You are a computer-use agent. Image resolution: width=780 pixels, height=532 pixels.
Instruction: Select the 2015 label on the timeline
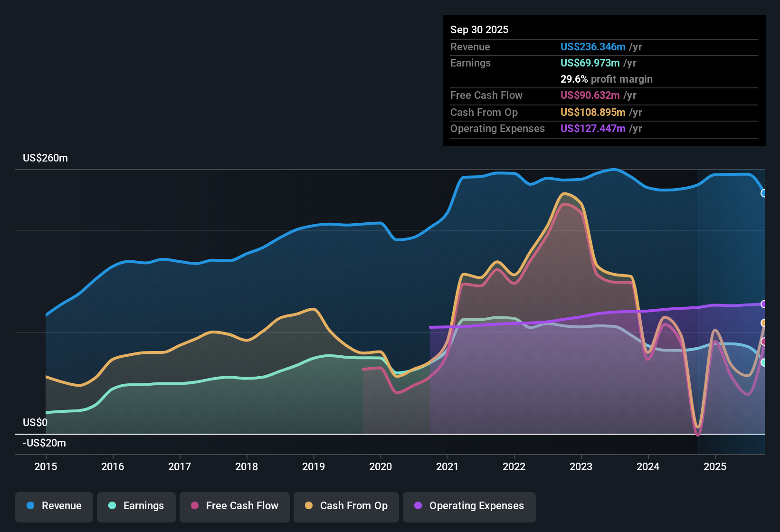[x=46, y=467]
